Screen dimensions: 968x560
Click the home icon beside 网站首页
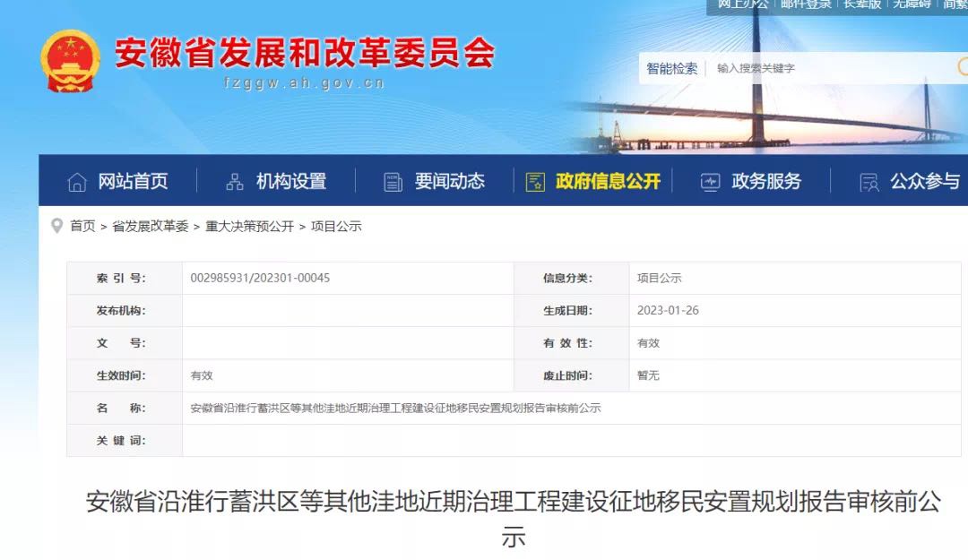[x=77, y=182]
